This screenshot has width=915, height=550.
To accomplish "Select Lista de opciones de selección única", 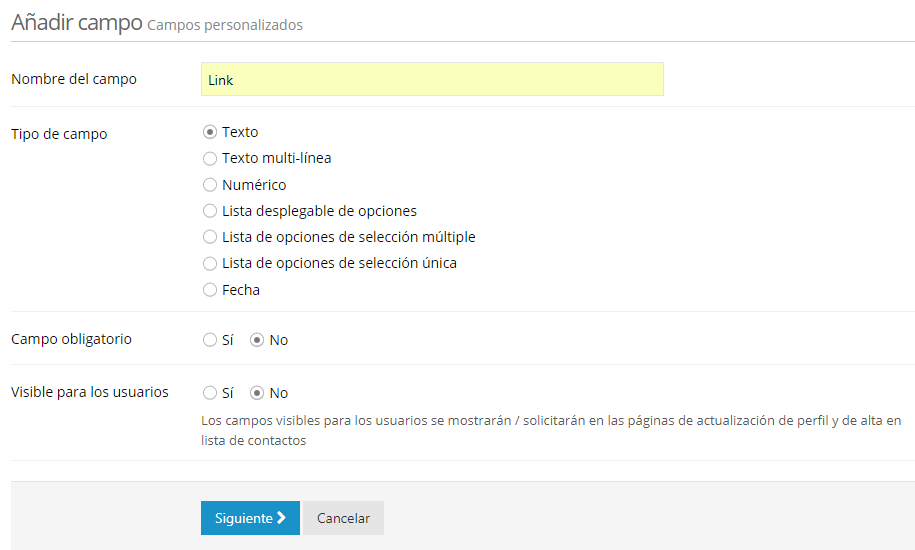I will pos(210,263).
